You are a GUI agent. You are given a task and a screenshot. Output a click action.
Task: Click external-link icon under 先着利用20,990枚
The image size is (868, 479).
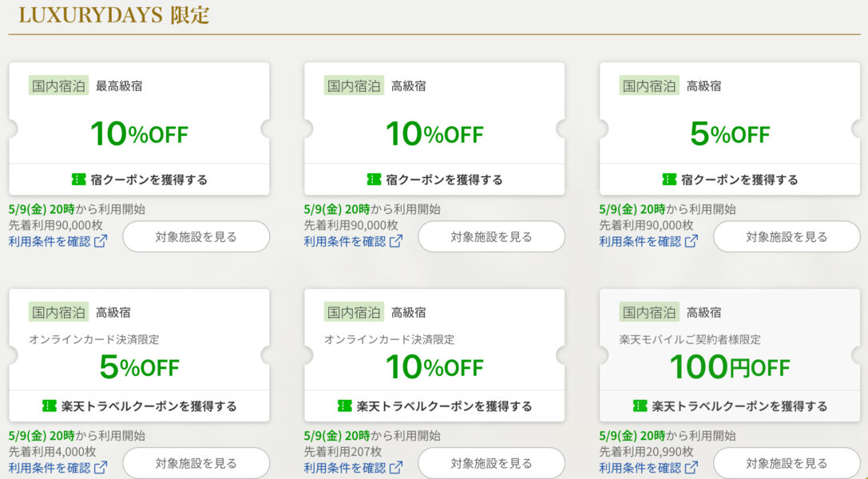[692, 467]
